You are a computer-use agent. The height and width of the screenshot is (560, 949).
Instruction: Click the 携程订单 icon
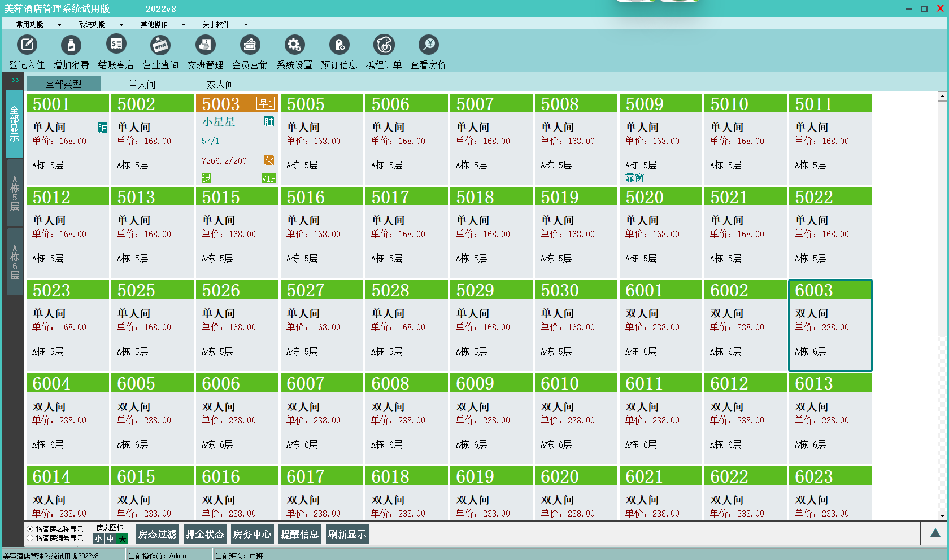coord(384,45)
